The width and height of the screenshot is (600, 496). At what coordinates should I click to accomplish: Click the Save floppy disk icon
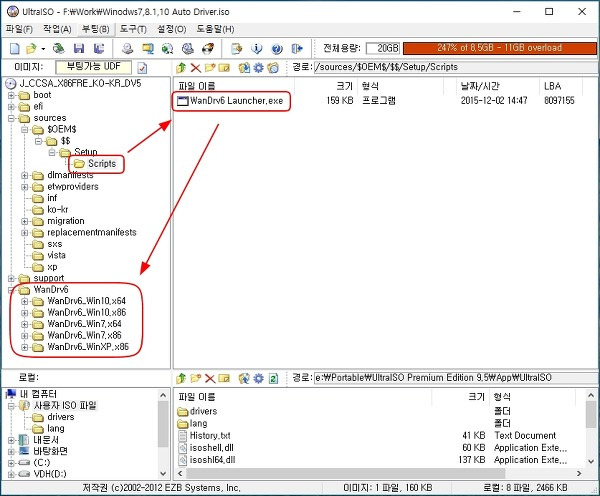click(79, 49)
